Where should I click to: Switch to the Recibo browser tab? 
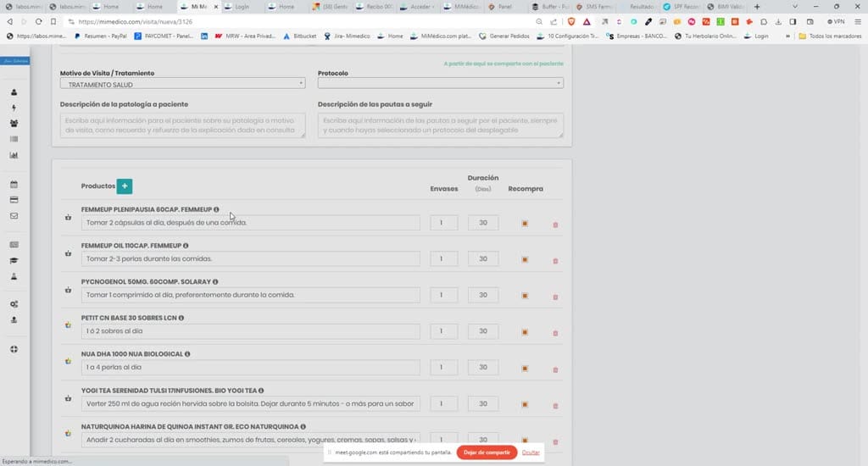[374, 7]
